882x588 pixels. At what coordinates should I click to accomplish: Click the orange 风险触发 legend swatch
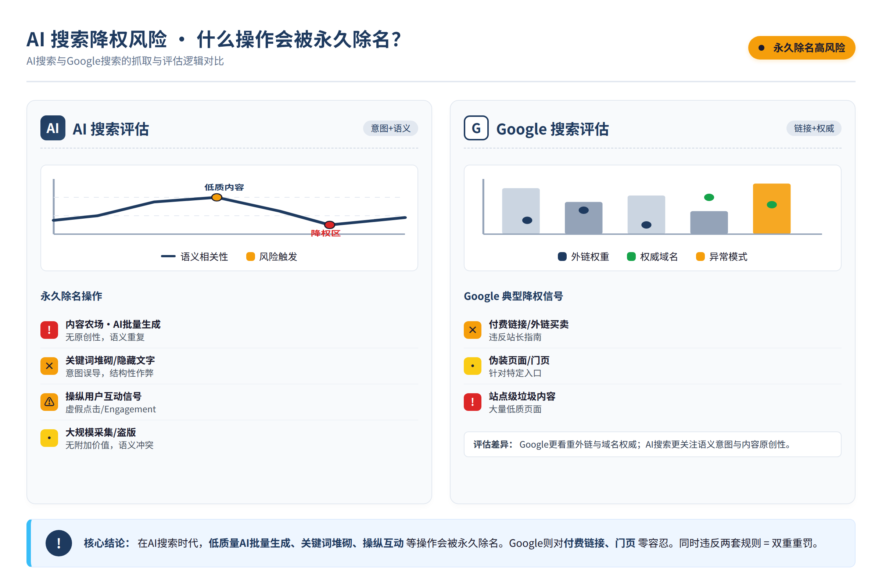click(251, 257)
